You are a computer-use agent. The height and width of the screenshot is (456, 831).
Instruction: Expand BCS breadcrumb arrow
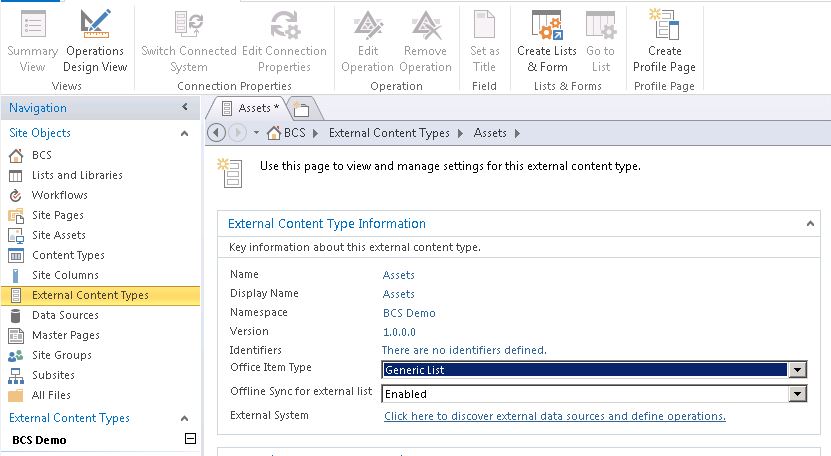pyautogui.click(x=315, y=133)
